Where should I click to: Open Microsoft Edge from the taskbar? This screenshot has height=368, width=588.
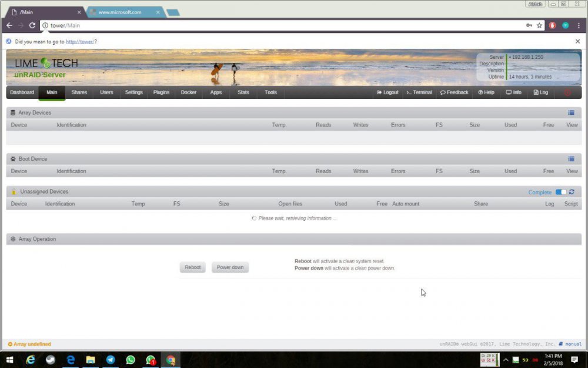71,360
